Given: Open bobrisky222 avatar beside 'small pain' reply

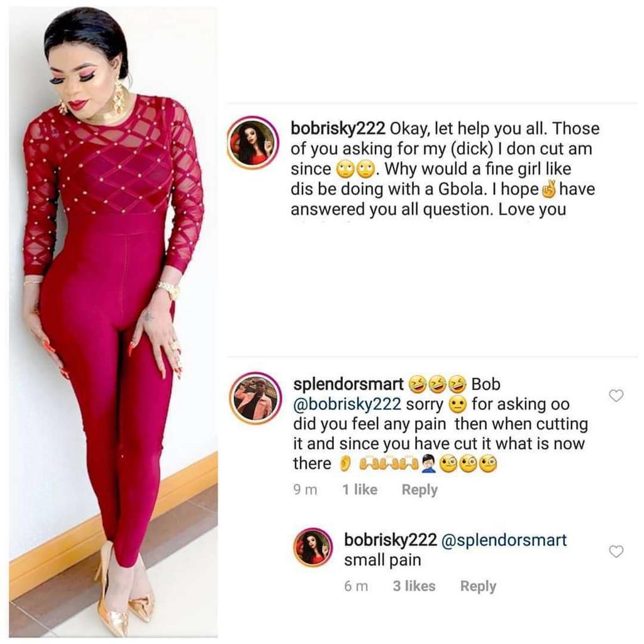Looking at the screenshot, I should pyautogui.click(x=313, y=548).
